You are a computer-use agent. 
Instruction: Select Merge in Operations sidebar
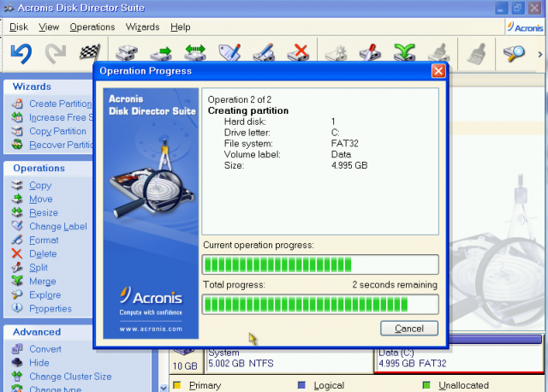pos(43,282)
